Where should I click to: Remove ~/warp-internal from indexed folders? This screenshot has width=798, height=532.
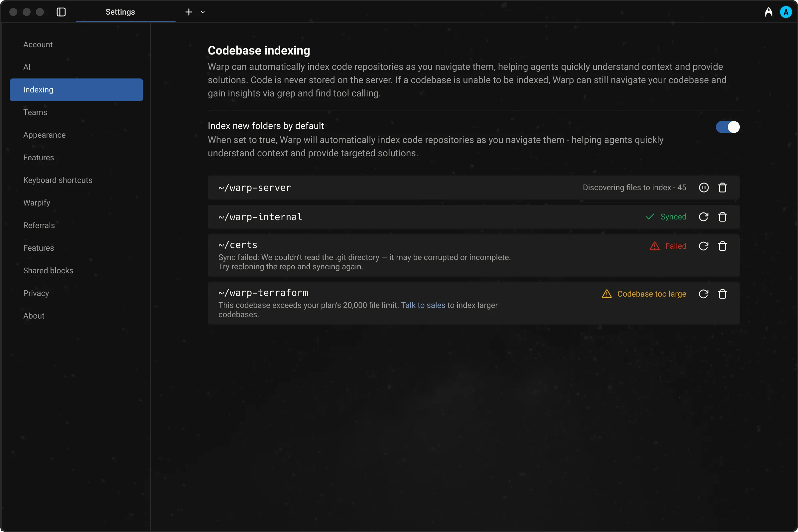tap(722, 217)
